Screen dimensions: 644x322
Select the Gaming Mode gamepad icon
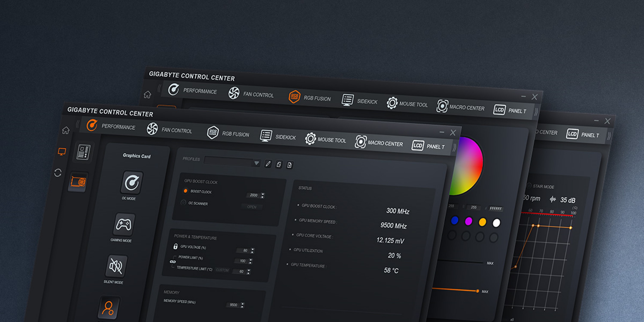[123, 225]
